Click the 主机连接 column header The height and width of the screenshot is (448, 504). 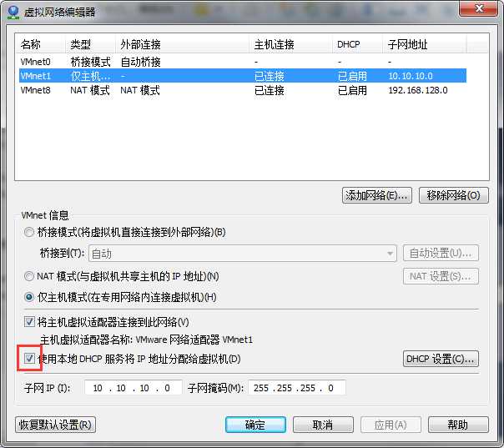(x=290, y=44)
